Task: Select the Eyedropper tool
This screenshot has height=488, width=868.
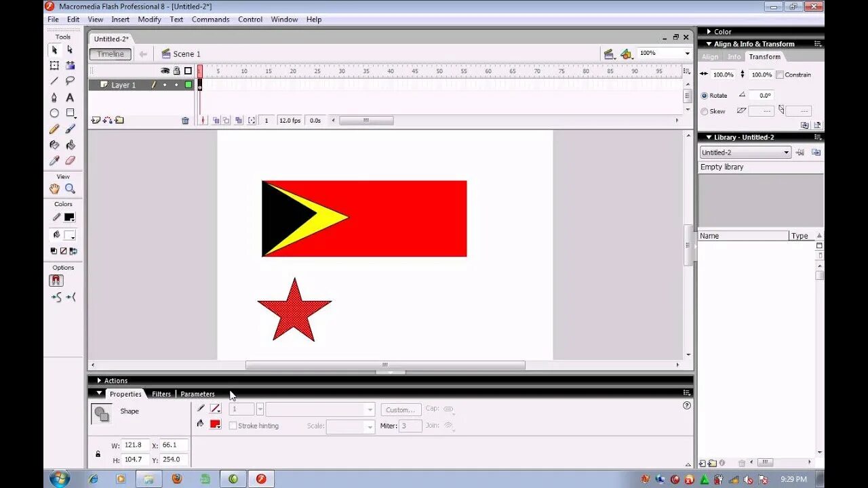Action: click(x=54, y=161)
